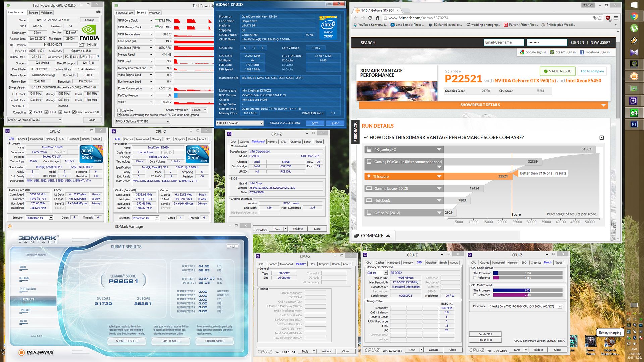
Task: Open Winamp lightning icon on taskbar
Action: tap(634, 40)
